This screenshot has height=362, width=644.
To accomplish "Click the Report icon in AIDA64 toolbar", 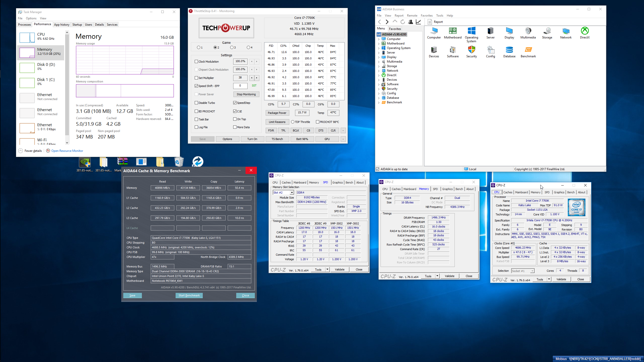I will 430,22.
